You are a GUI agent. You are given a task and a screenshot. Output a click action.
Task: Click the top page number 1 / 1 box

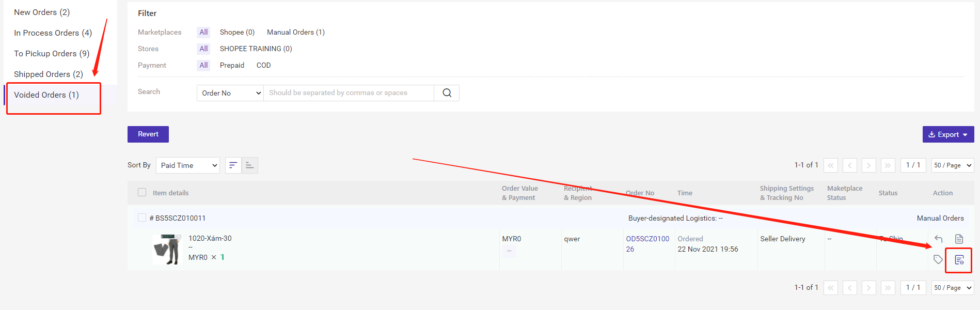click(913, 165)
